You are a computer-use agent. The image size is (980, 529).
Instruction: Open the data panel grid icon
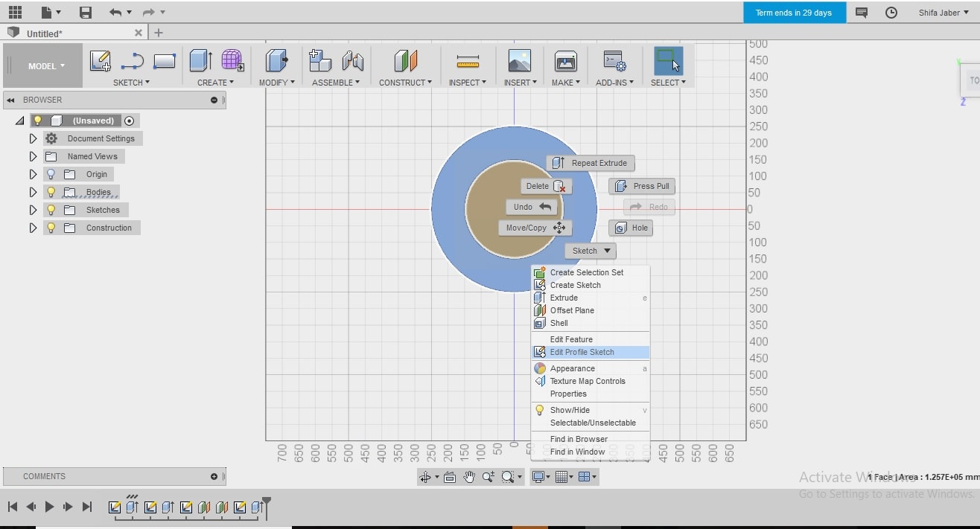point(15,12)
